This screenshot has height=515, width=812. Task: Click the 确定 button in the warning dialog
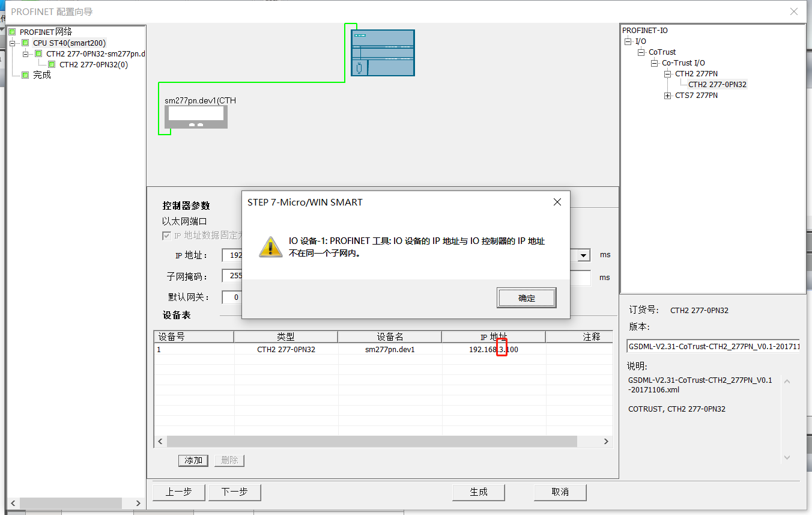pos(526,297)
